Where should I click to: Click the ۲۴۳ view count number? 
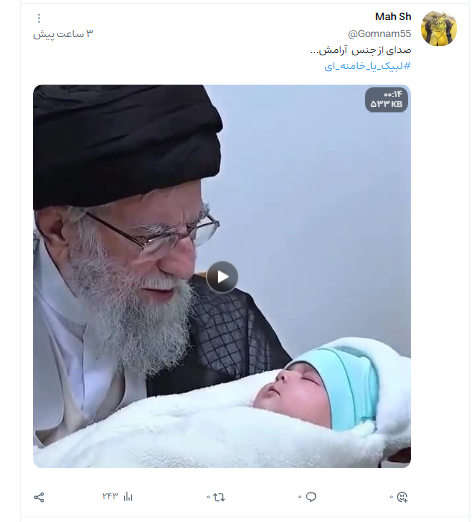(110, 496)
